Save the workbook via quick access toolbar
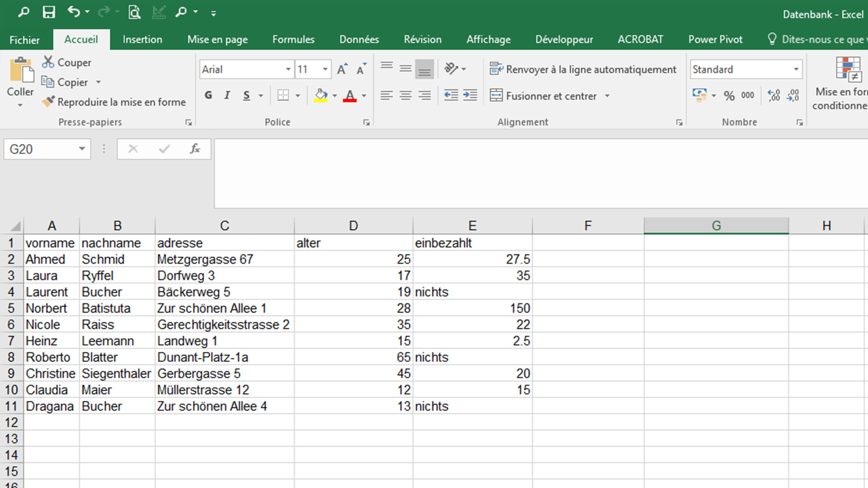The width and height of the screenshot is (868, 488). tap(49, 12)
